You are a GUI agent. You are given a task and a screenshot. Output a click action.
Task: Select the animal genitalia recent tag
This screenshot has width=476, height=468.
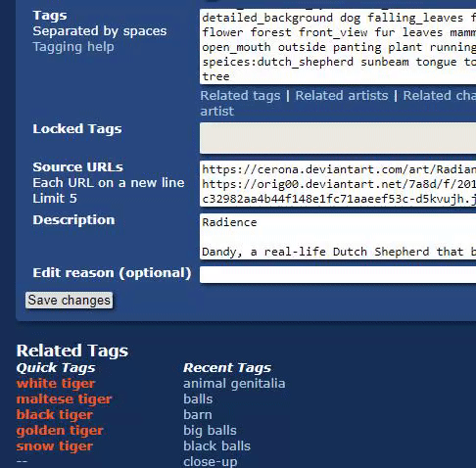(x=234, y=384)
